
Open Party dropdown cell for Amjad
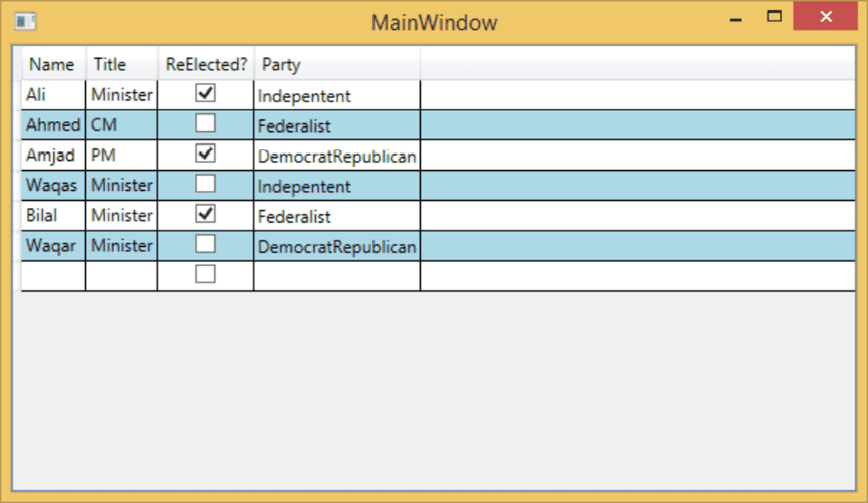point(337,156)
